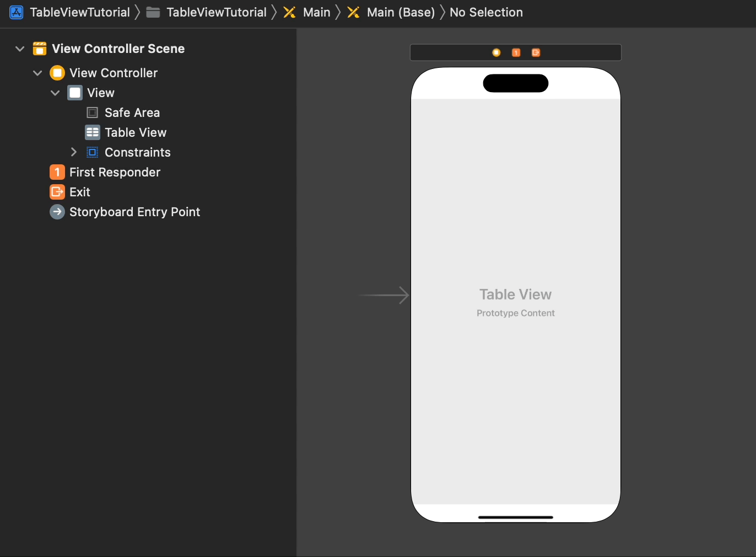Click the TableViewTutorial folder icon in breadcrumb
Image resolution: width=756 pixels, height=557 pixels.
[x=153, y=12]
